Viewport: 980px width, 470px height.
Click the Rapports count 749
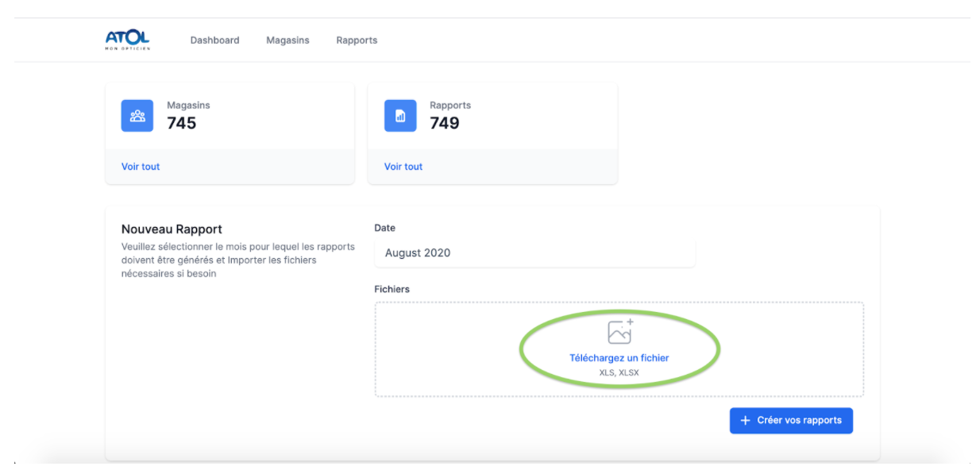(x=444, y=123)
